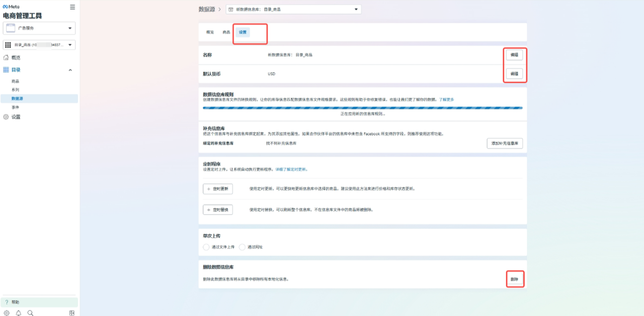This screenshot has height=316, width=644.
Task: Open 设置 gear in the left sidebar
Action: click(x=6, y=117)
